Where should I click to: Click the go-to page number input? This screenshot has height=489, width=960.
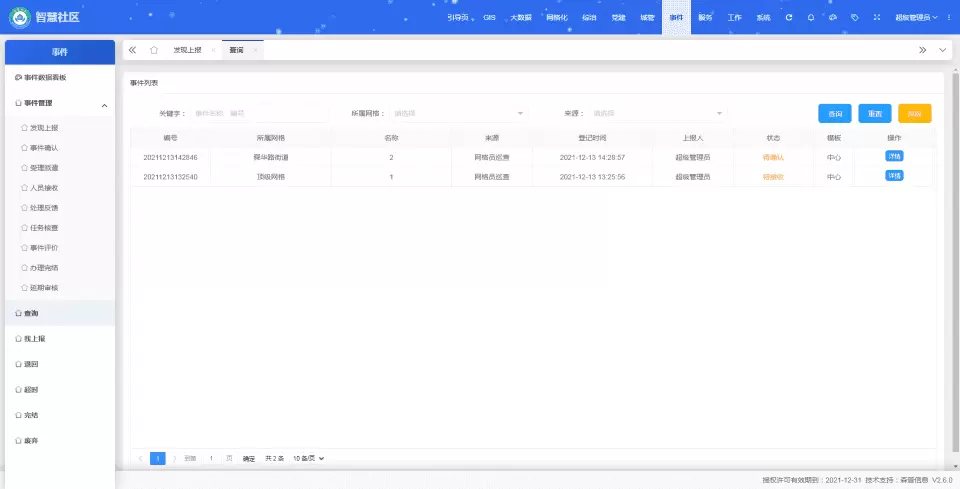click(x=211, y=458)
